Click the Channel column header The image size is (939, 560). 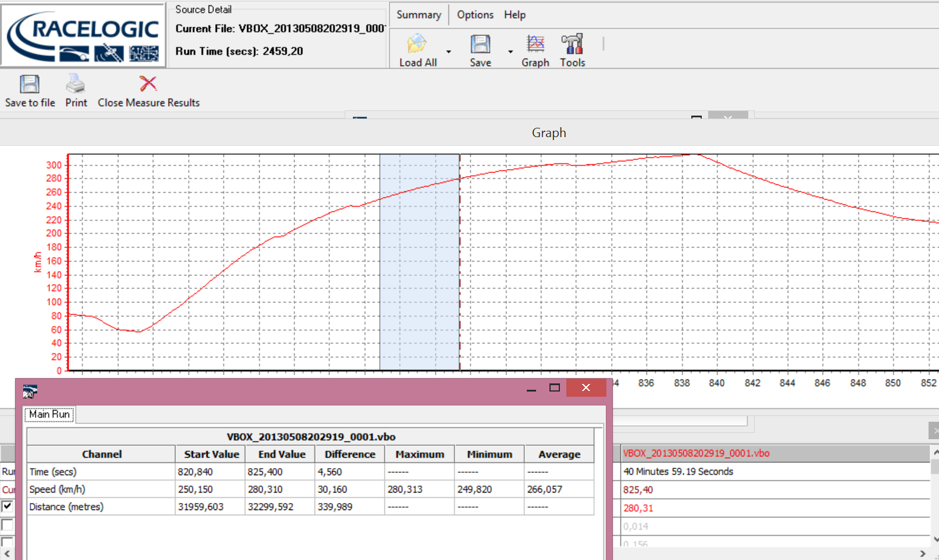coord(102,454)
